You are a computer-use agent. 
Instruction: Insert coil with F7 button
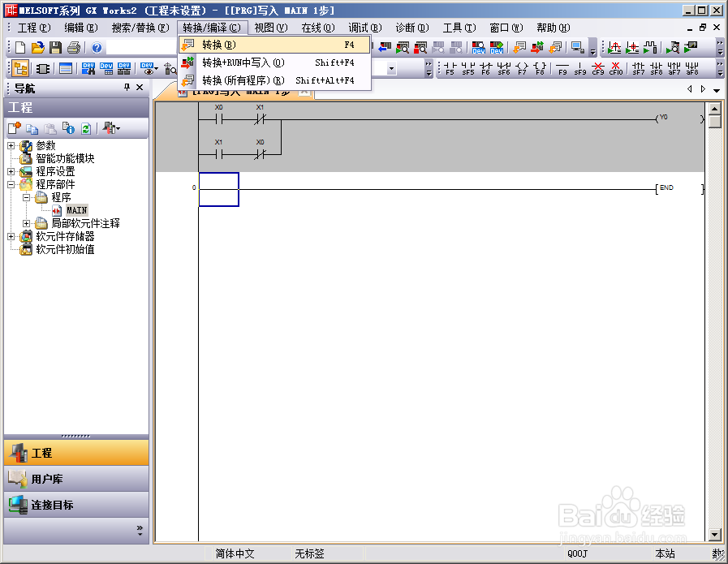[522, 69]
